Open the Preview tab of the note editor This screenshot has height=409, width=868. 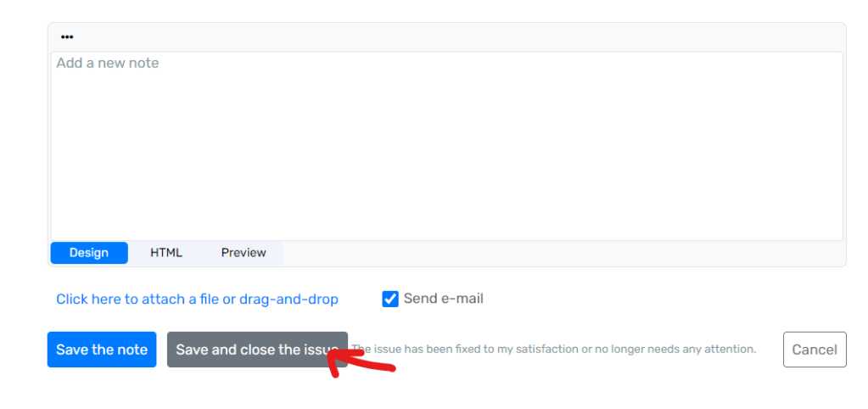[x=244, y=253]
